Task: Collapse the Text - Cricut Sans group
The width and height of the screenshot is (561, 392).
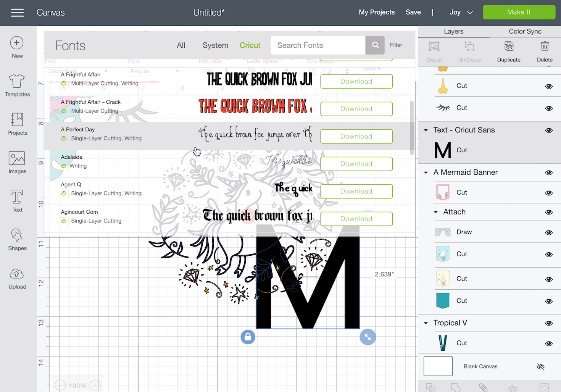Action: 426,130
